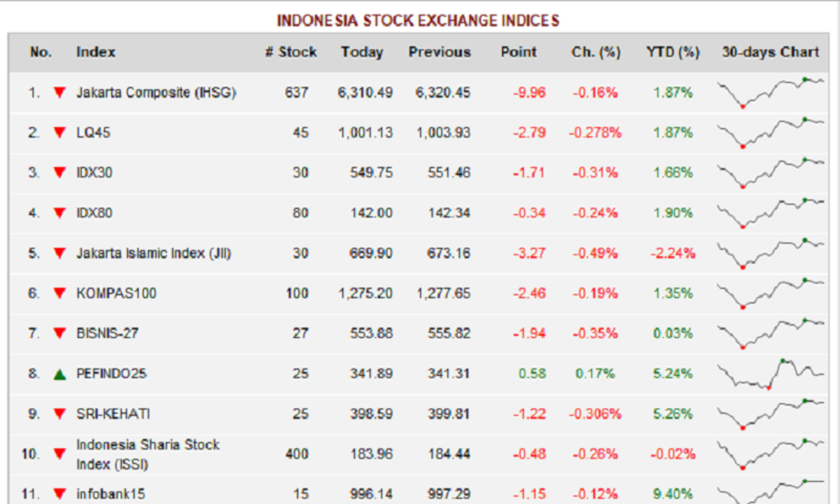840x504 pixels.
Task: Click the red down arrow beside Jakarta Composite
Action: pos(59,92)
